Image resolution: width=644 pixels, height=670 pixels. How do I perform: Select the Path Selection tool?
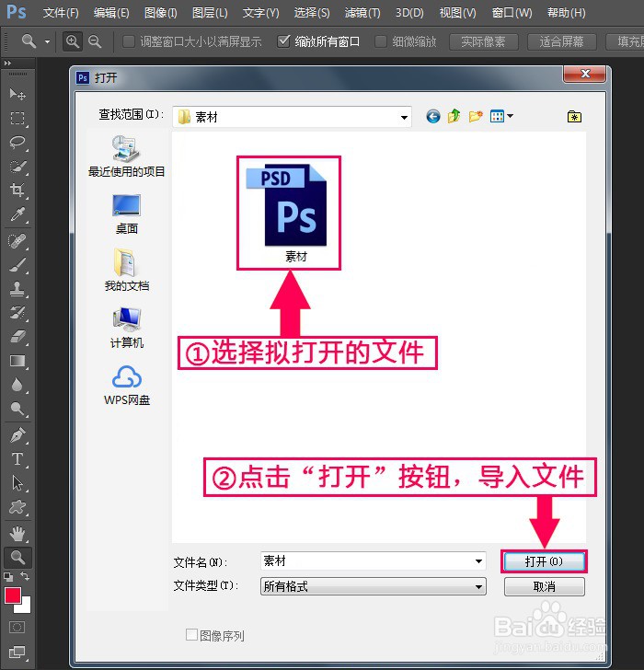click(x=17, y=483)
